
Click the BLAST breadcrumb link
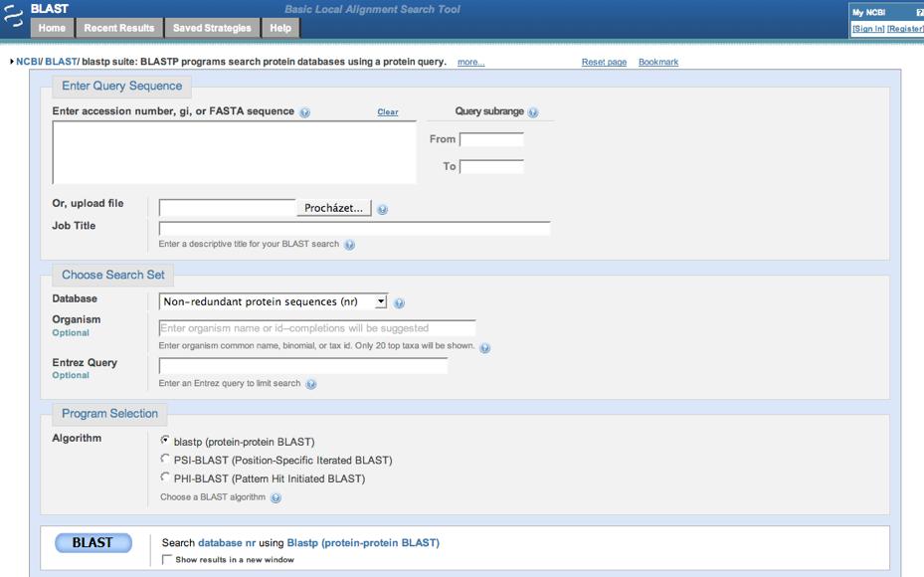pyautogui.click(x=61, y=62)
